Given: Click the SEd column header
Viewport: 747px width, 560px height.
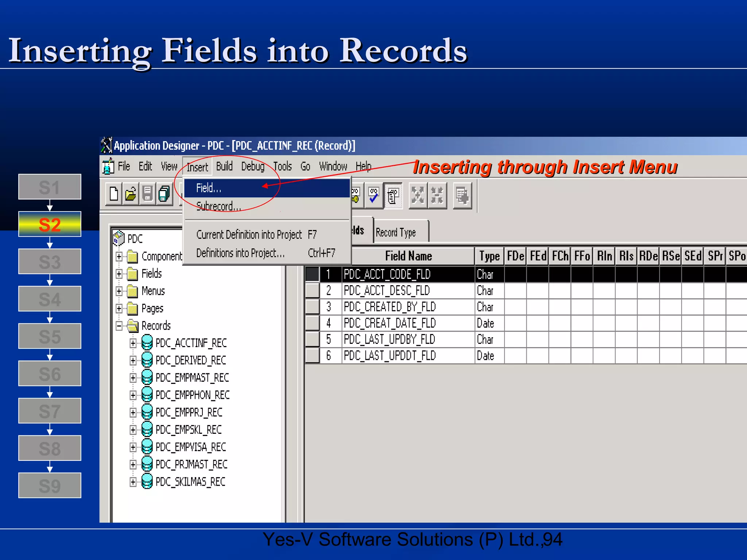Looking at the screenshot, I should (693, 256).
